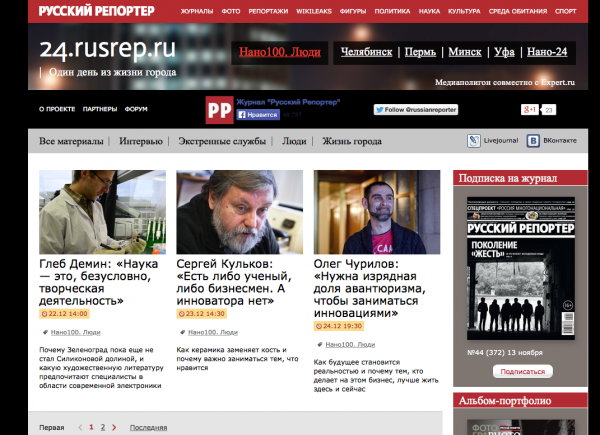Image resolution: width=600 pixels, height=435 pixels.
Task: Switch to Все материалы tab
Action: click(71, 141)
